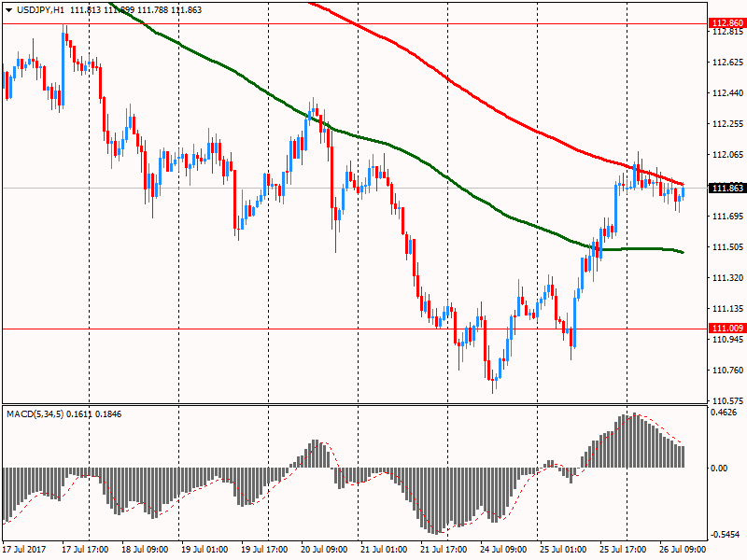Click the 111.695 price scale label
747x560 pixels.
[x=727, y=217]
